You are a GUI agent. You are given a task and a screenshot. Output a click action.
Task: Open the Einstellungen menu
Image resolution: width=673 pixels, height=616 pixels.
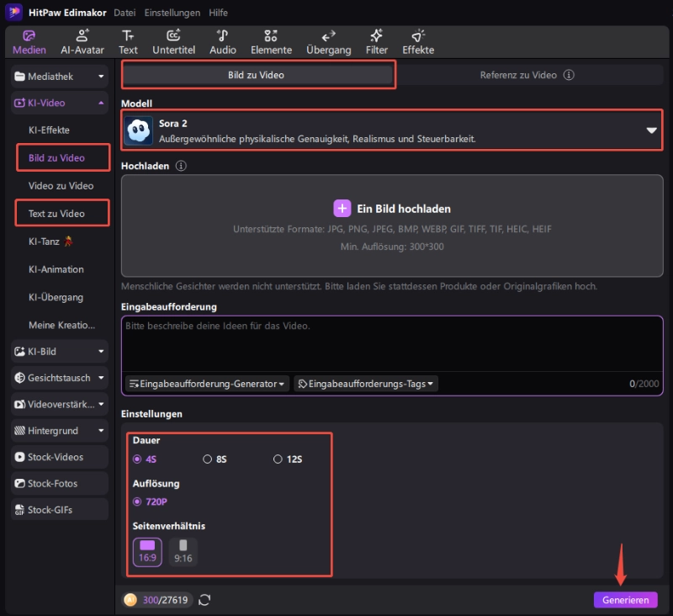coord(172,13)
